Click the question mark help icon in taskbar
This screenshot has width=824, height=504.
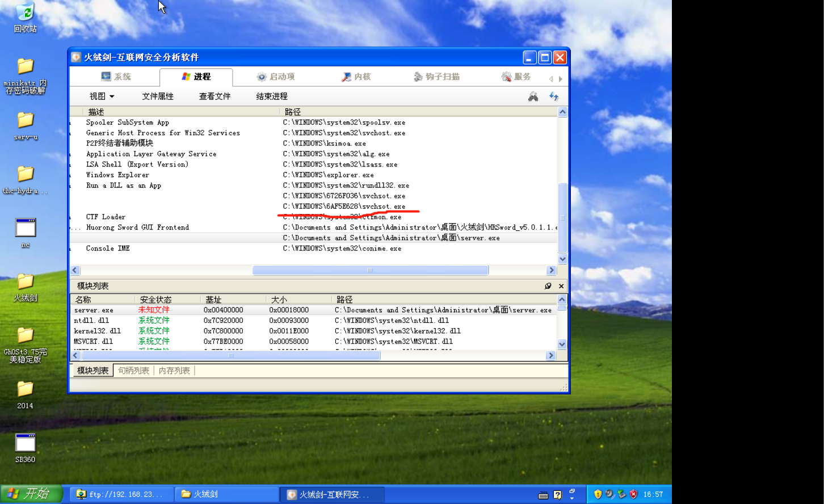(x=557, y=495)
